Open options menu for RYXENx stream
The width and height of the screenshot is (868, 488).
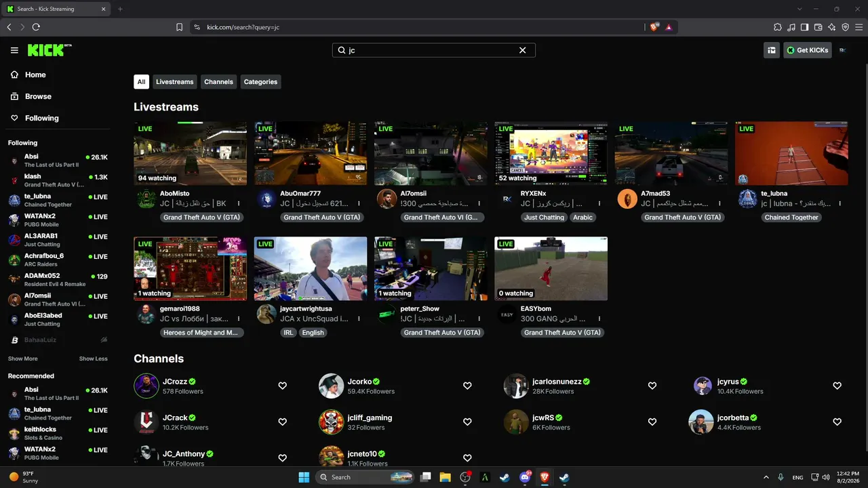(599, 203)
